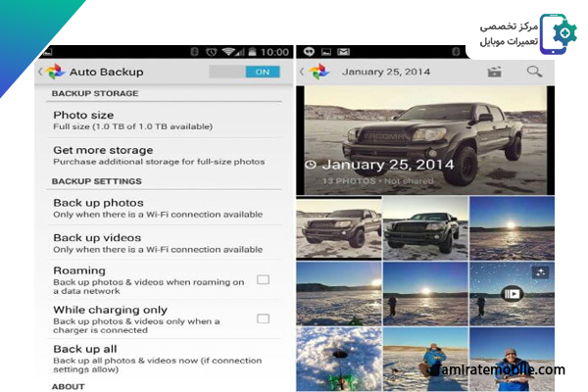Tap the Roaming setting title
Screen dimensions: 588x392
tap(79, 270)
